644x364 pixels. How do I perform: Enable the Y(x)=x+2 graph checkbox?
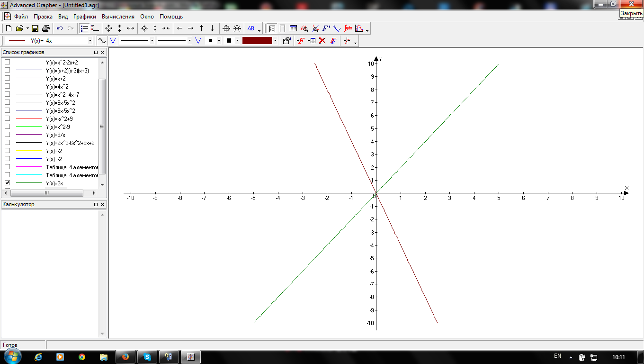pos(7,78)
